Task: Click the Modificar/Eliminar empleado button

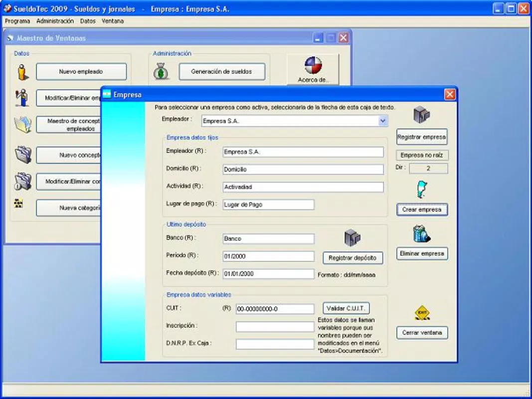Action: coord(69,98)
